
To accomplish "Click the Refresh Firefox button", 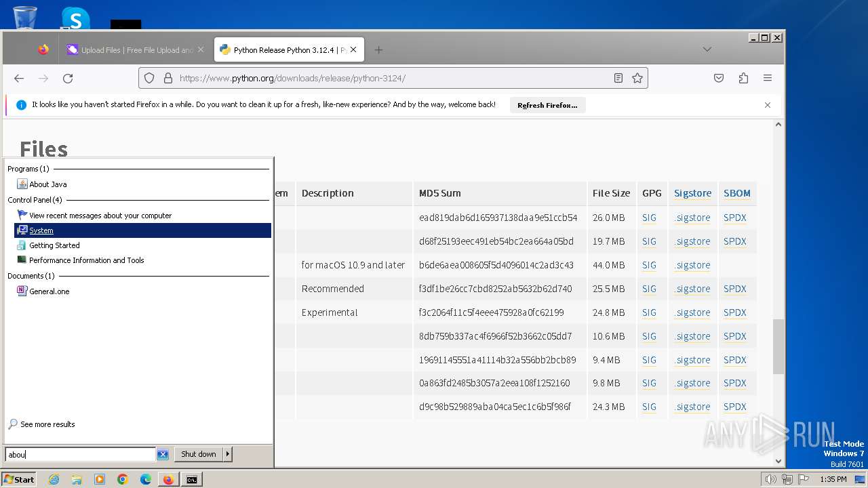I will pyautogui.click(x=547, y=105).
